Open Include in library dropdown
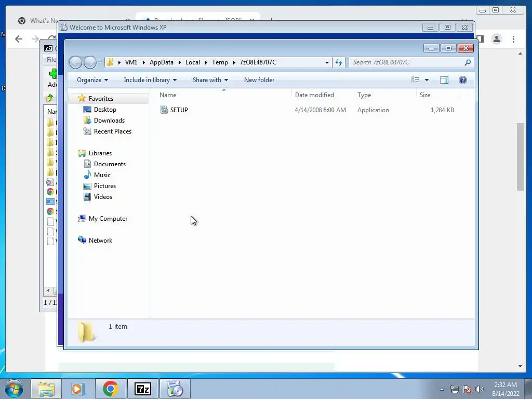Screen dimensions: 532x399 (x=150, y=80)
